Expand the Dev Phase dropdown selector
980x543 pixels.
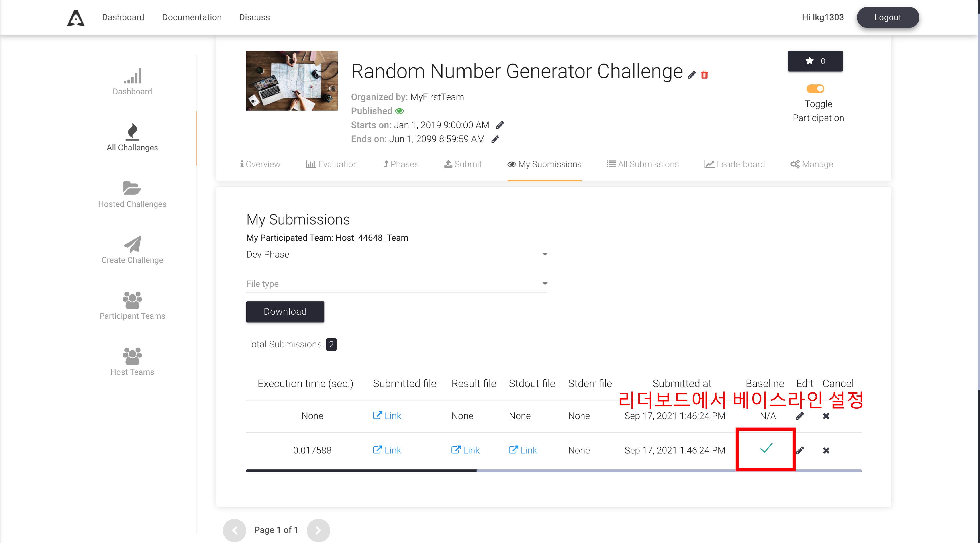point(545,254)
